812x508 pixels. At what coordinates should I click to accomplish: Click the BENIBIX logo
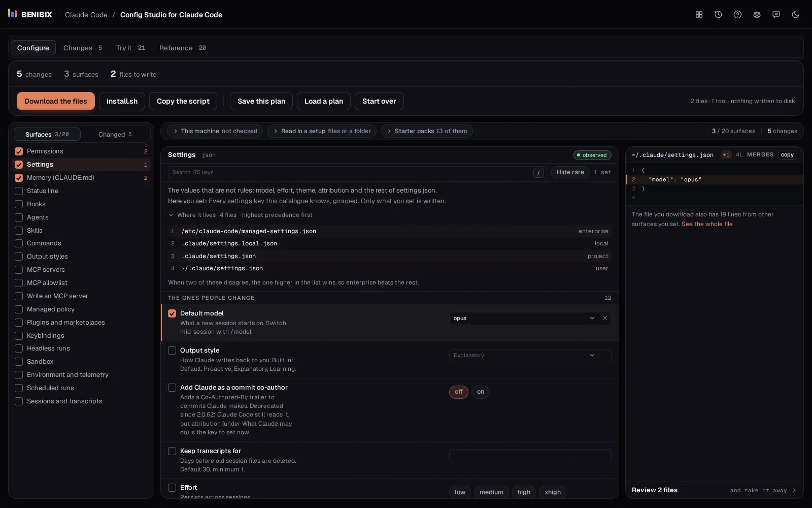30,14
